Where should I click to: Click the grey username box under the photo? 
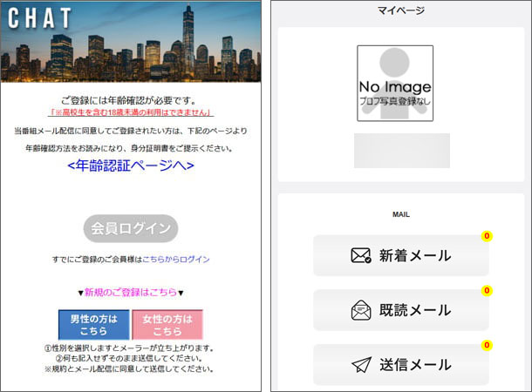402,151
